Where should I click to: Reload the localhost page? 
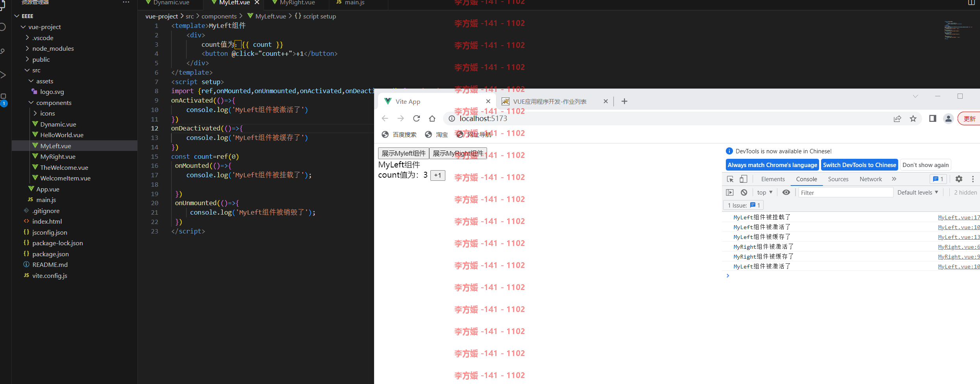(417, 118)
